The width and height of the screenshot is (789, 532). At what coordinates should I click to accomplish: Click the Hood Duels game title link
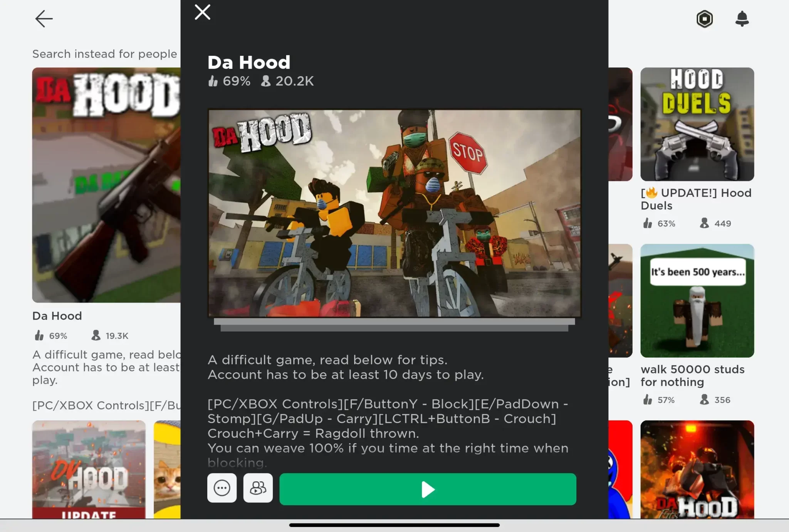tap(696, 199)
